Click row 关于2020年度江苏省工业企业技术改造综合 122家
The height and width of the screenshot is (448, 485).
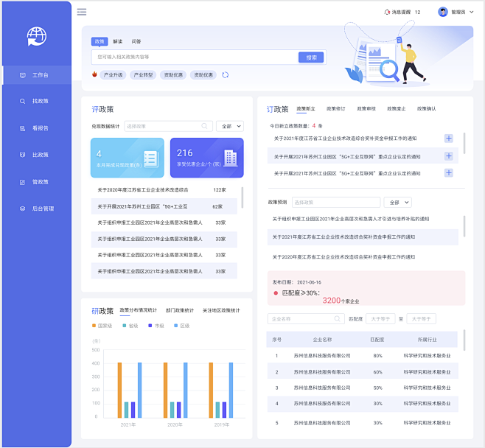point(164,190)
